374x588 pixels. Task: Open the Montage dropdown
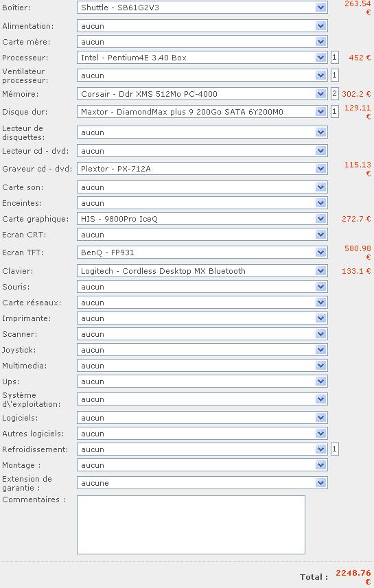(202, 465)
